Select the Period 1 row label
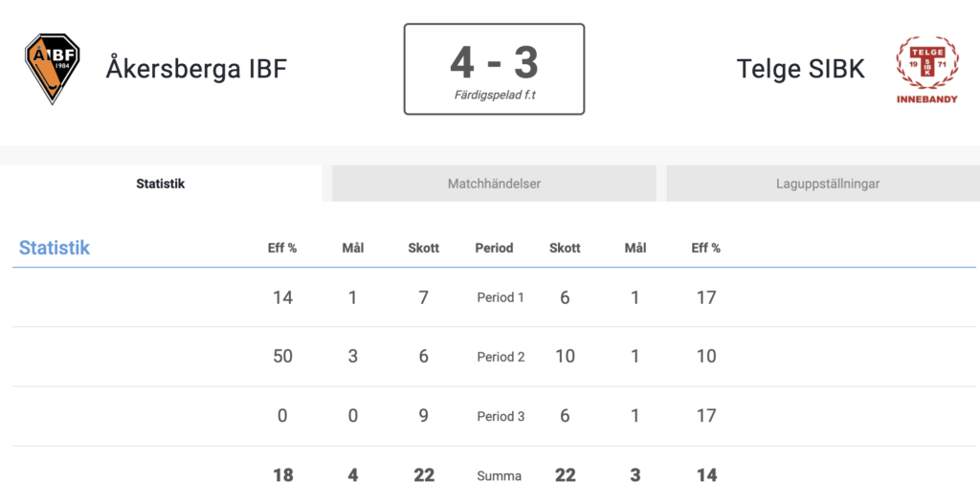Image resolution: width=980 pixels, height=503 pixels. (501, 297)
